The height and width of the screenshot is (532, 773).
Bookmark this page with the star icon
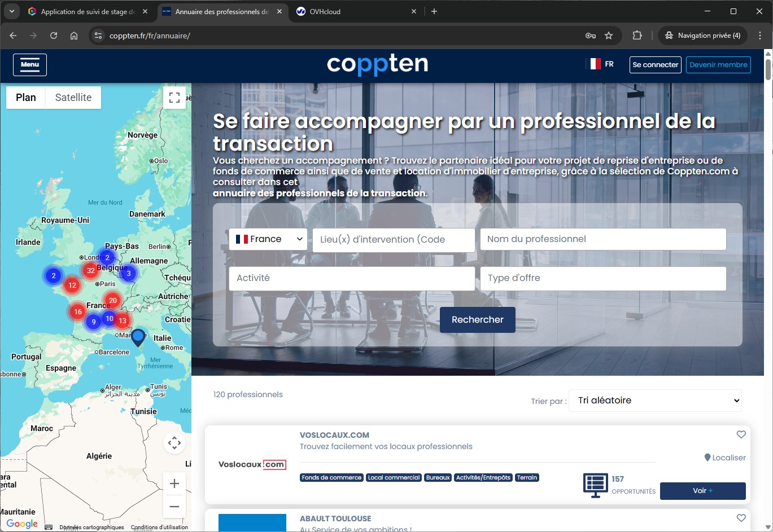pos(609,36)
